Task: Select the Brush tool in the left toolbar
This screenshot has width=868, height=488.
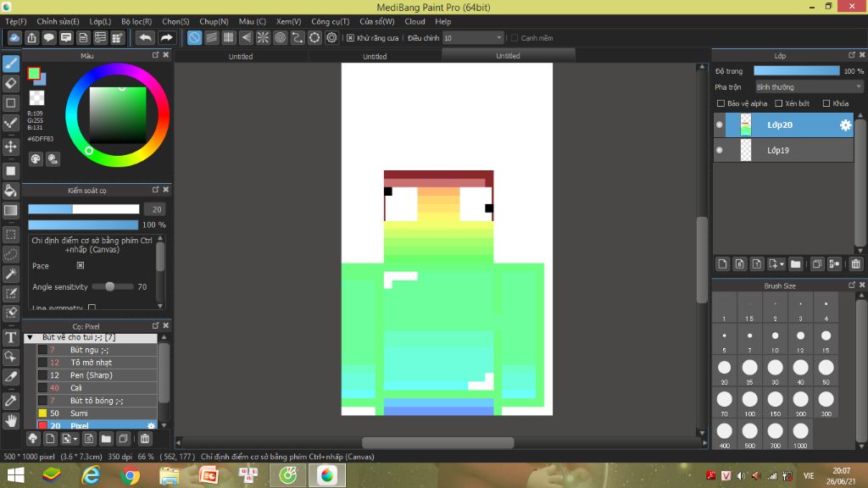Action: pyautogui.click(x=11, y=64)
